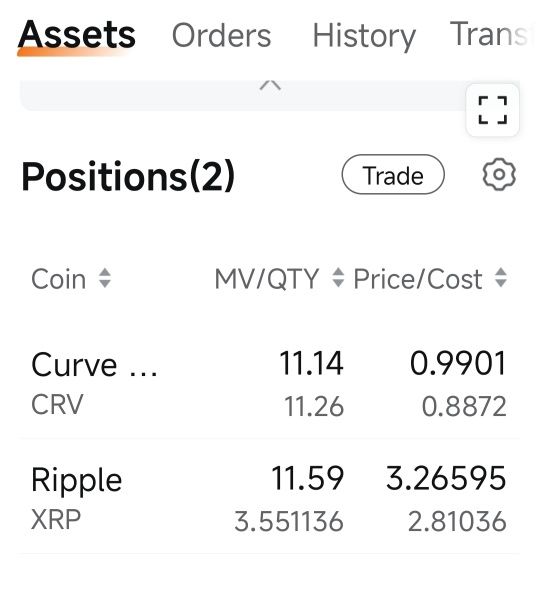Click the Trade button
Screen dimensions: 539x608
point(393,174)
